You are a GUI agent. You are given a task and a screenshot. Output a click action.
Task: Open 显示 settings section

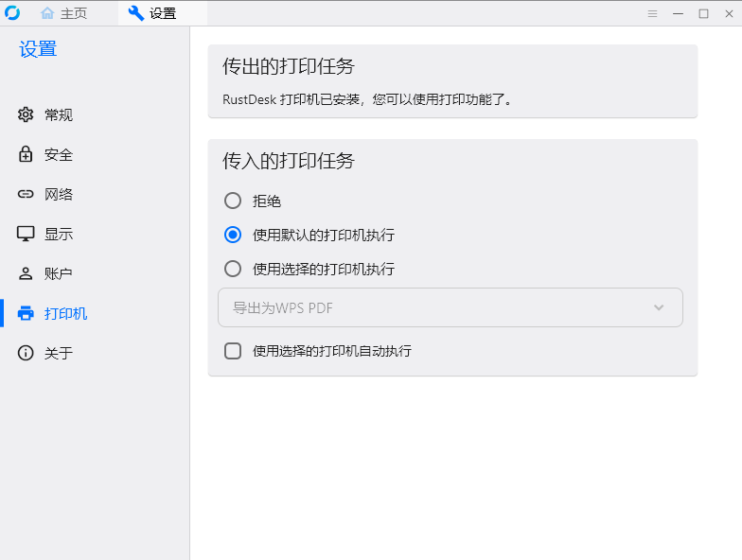tap(59, 234)
